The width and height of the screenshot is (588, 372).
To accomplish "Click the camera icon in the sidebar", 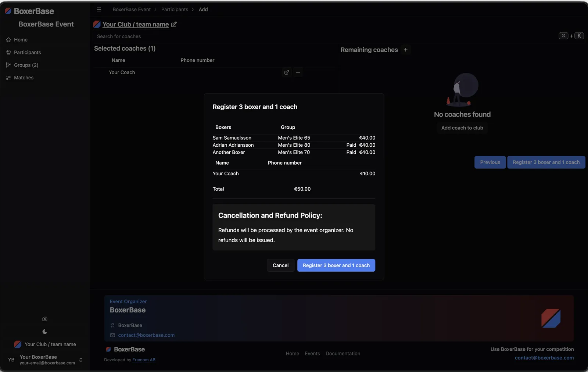I will 45,319.
